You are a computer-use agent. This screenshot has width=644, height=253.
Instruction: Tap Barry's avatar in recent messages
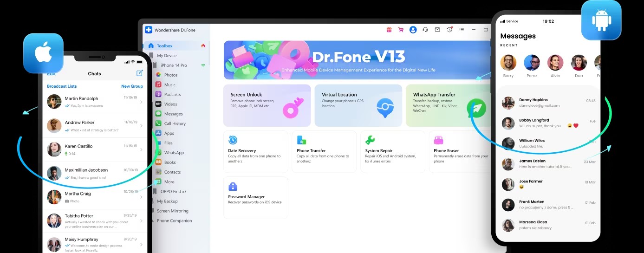pos(508,63)
